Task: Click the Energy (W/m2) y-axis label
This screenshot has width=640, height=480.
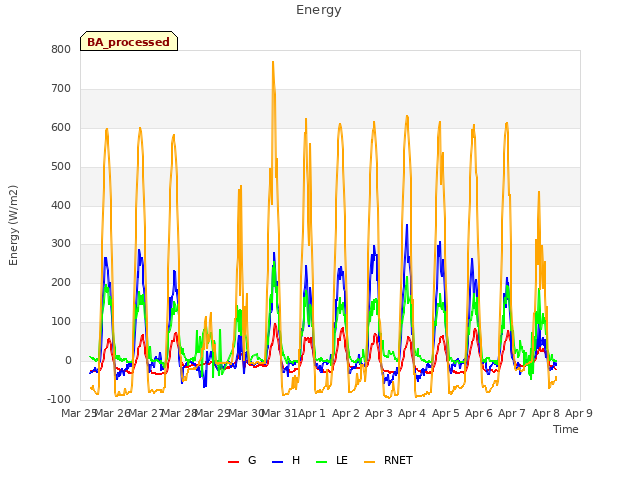Action: [13, 225]
